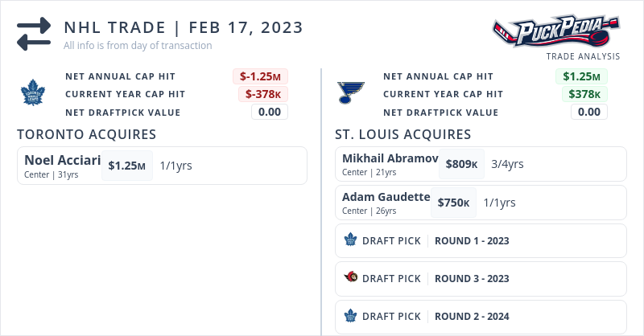Viewport: 644px width, 336px height.
Task: Select the Round 1 - 2023 draft pick row
Action: (480, 240)
